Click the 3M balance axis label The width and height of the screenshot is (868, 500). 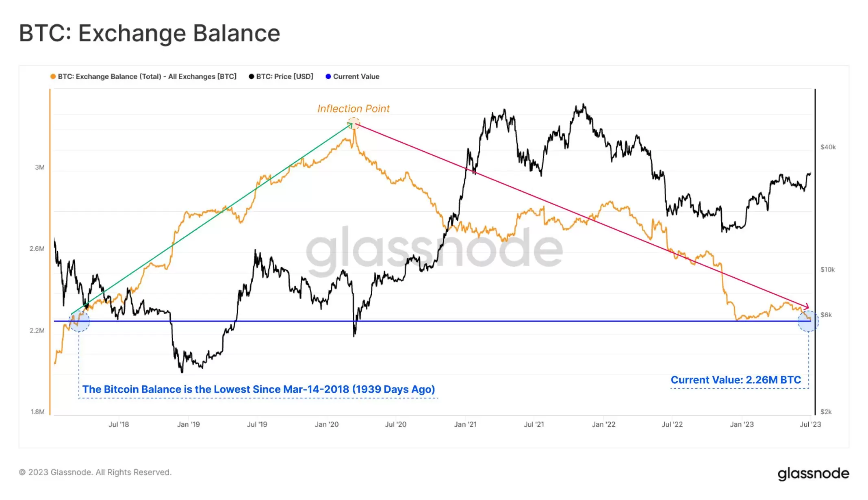coord(40,167)
